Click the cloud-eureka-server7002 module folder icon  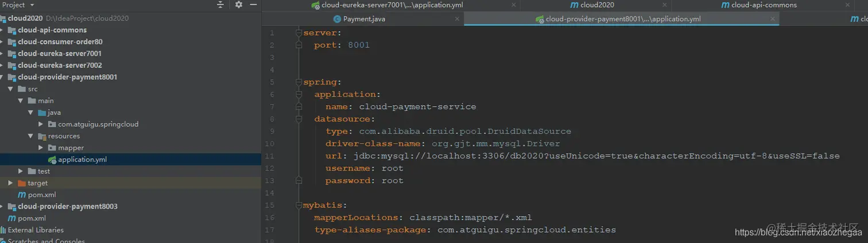tap(12, 65)
